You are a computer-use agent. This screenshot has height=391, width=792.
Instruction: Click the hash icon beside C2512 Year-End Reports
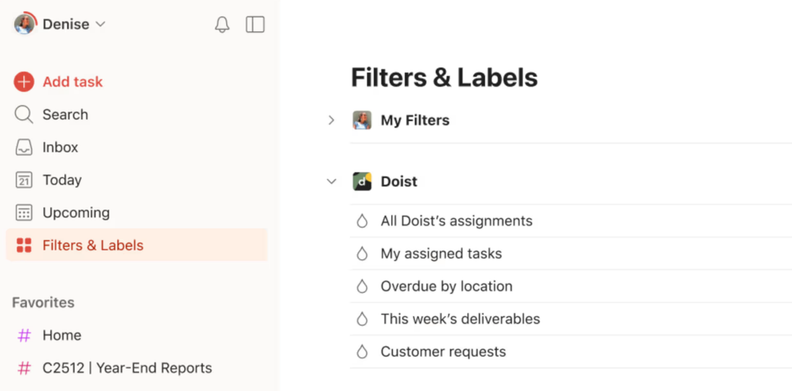(x=24, y=368)
